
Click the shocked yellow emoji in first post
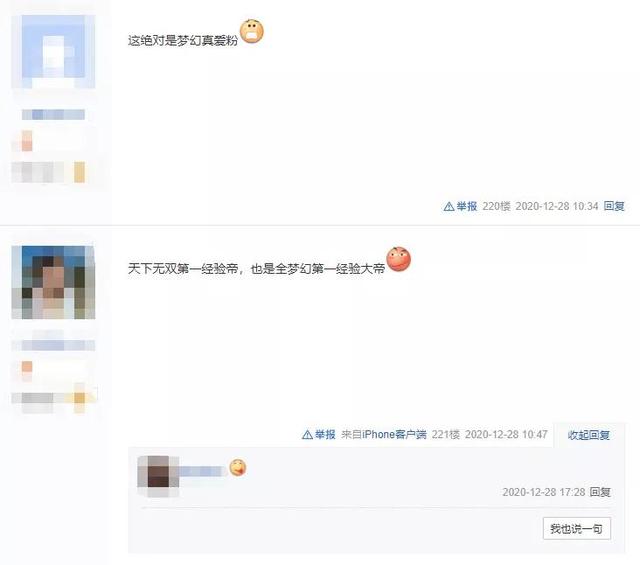pos(251,31)
